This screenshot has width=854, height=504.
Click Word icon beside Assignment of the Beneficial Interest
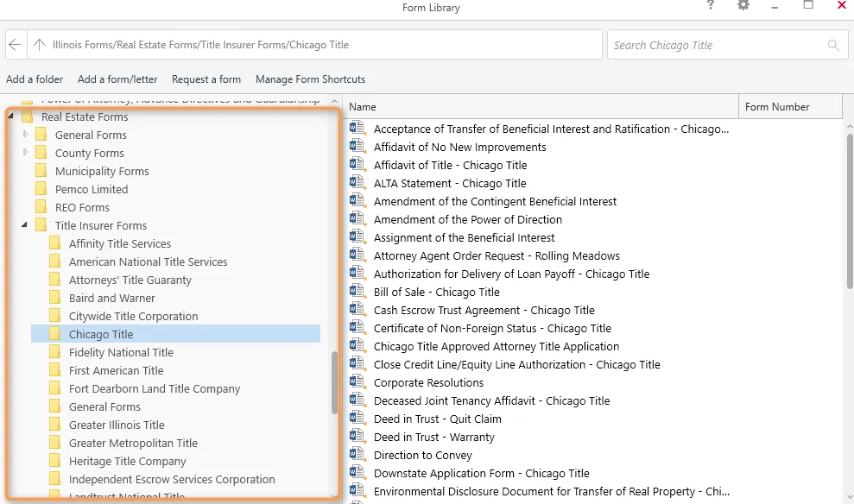point(357,236)
